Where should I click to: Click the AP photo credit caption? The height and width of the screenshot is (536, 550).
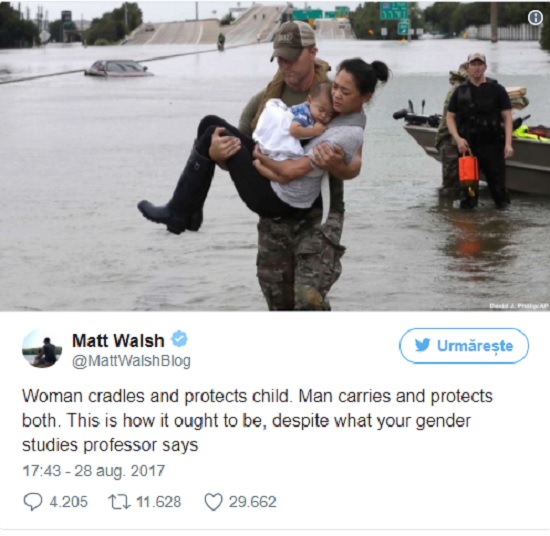point(518,306)
